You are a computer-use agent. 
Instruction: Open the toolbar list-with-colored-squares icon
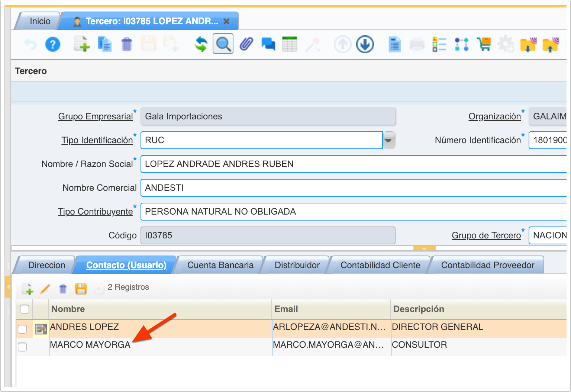(439, 44)
